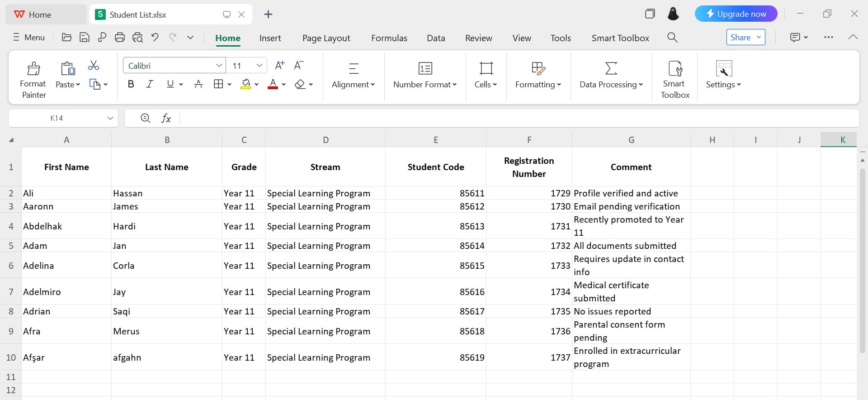
Task: Open the Page Layout tab
Action: (326, 38)
